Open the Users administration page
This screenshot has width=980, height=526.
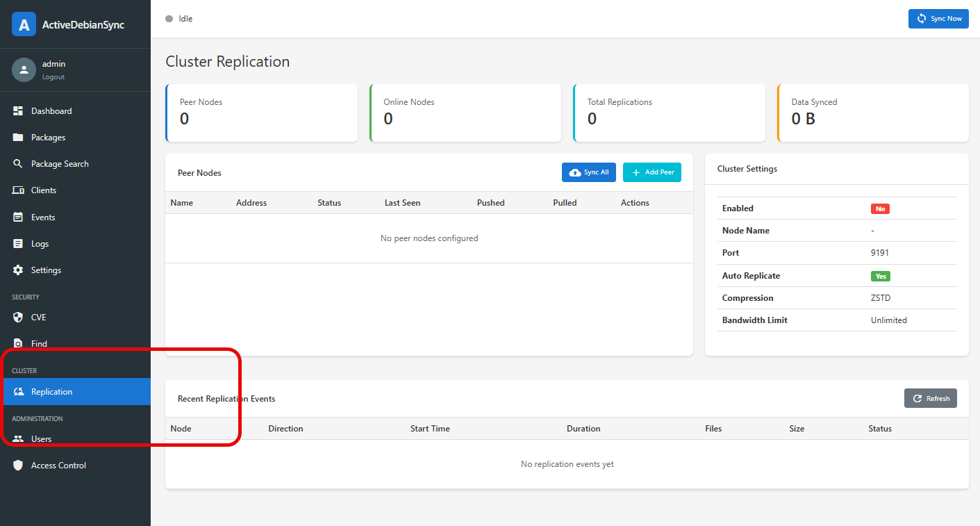point(41,439)
